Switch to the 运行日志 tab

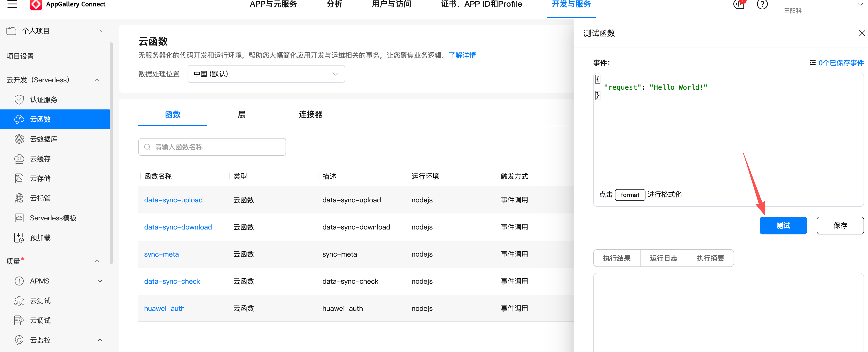point(663,258)
